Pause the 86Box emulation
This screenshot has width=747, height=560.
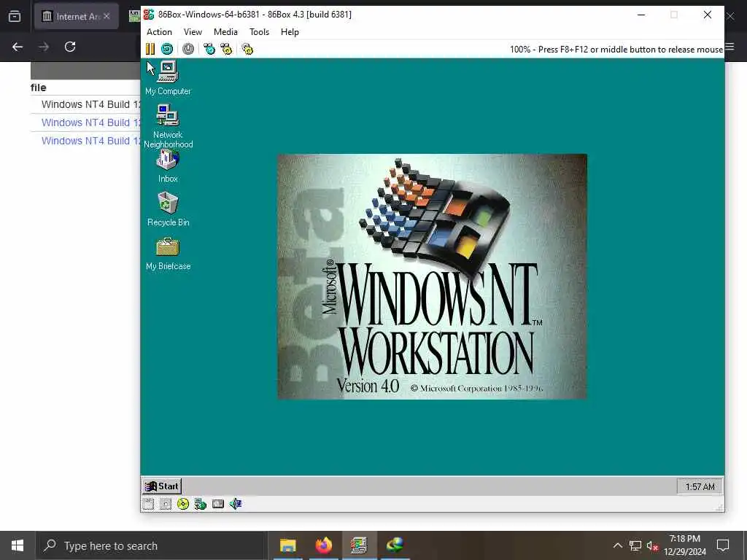click(x=150, y=49)
